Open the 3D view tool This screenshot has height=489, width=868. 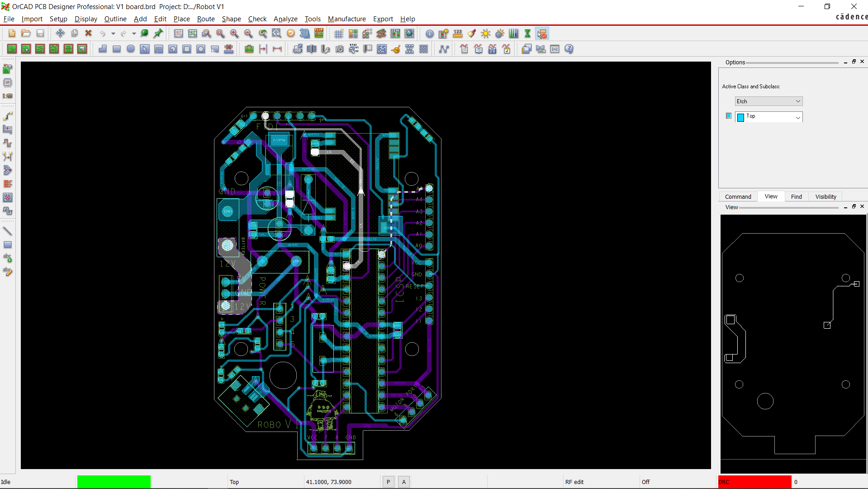tap(305, 34)
